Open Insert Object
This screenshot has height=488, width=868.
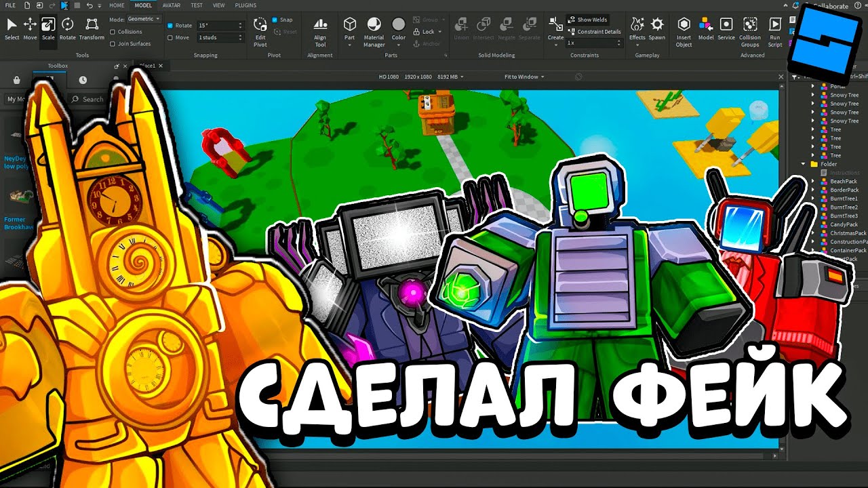684,31
